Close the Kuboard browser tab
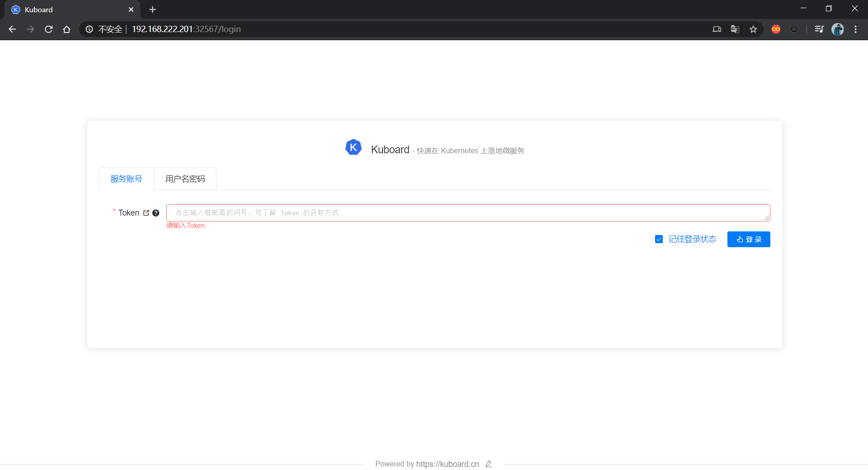 click(131, 9)
